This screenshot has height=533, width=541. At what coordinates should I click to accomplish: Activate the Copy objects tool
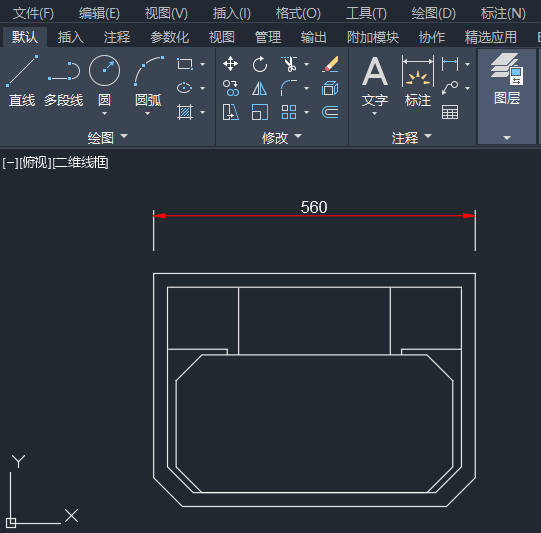click(x=230, y=88)
